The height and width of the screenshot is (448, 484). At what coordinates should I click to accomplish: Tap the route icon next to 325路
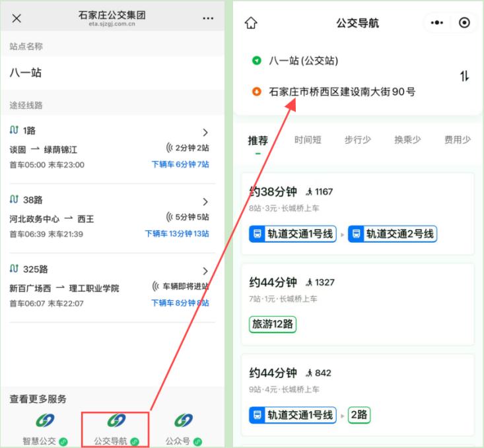point(14,269)
